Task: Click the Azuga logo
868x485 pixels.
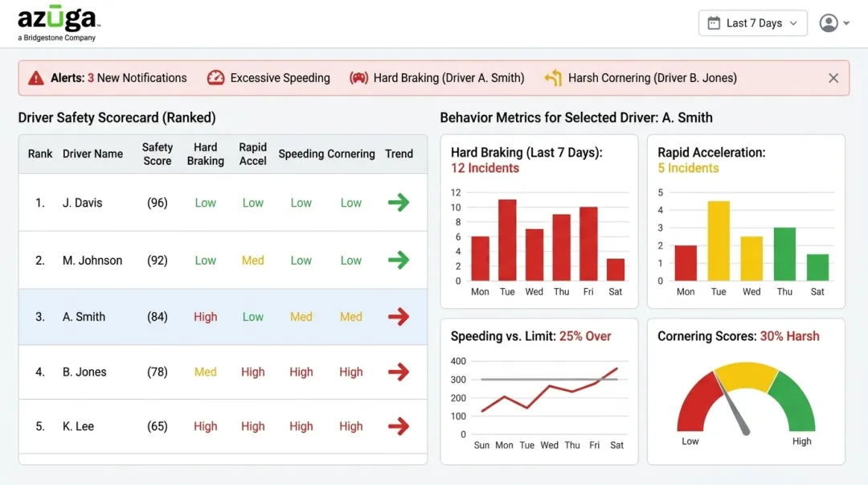Action: (59, 23)
